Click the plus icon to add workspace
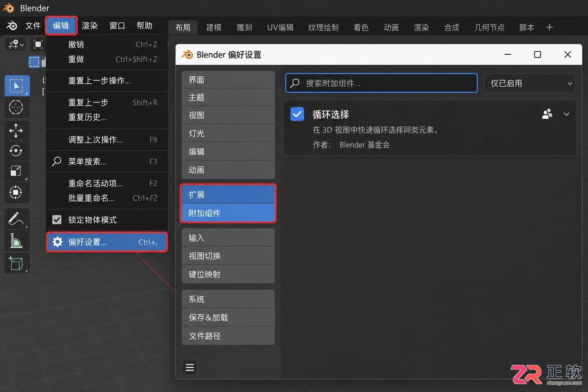Screen dimensions: 588x392 (550, 27)
